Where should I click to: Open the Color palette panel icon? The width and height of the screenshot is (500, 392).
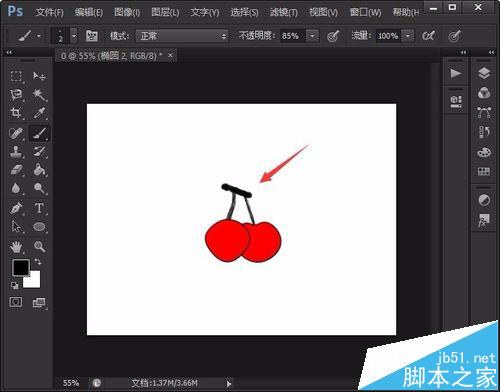(484, 152)
